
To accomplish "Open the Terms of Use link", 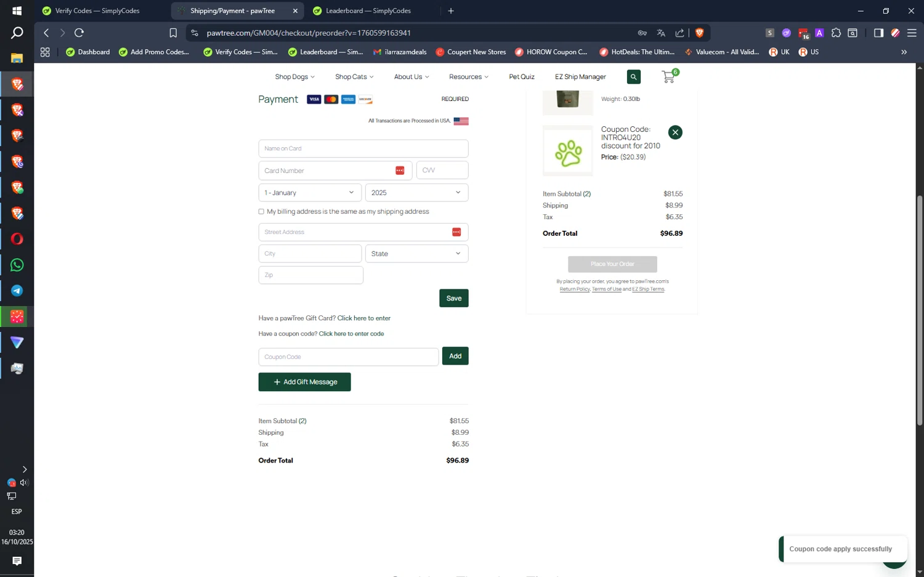I will (x=607, y=289).
